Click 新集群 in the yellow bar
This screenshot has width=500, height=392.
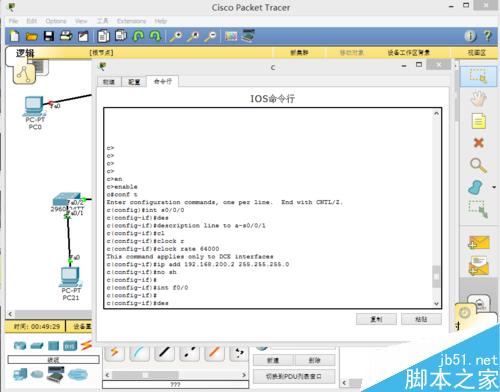pyautogui.click(x=299, y=53)
